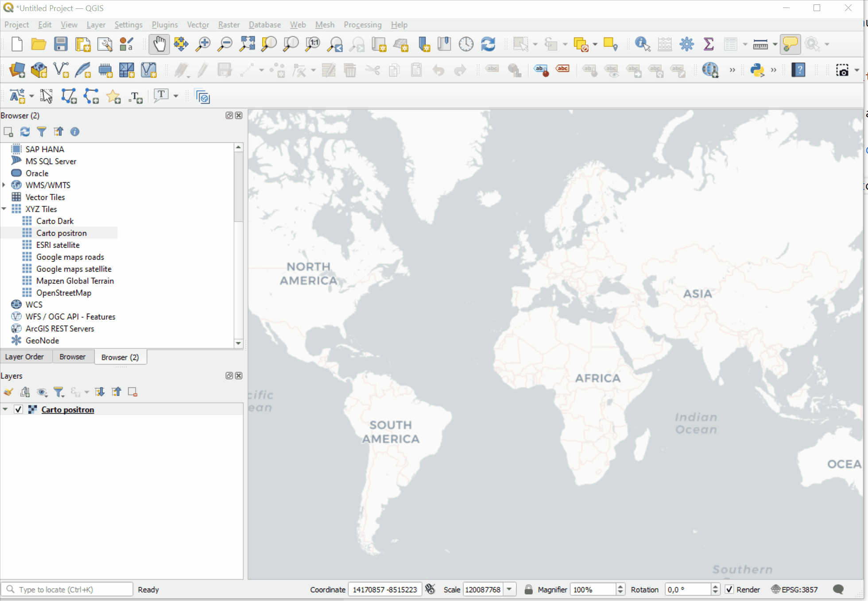Toggle the Render checkbox in status bar
Image resolution: width=868 pixels, height=601 pixels.
point(729,589)
